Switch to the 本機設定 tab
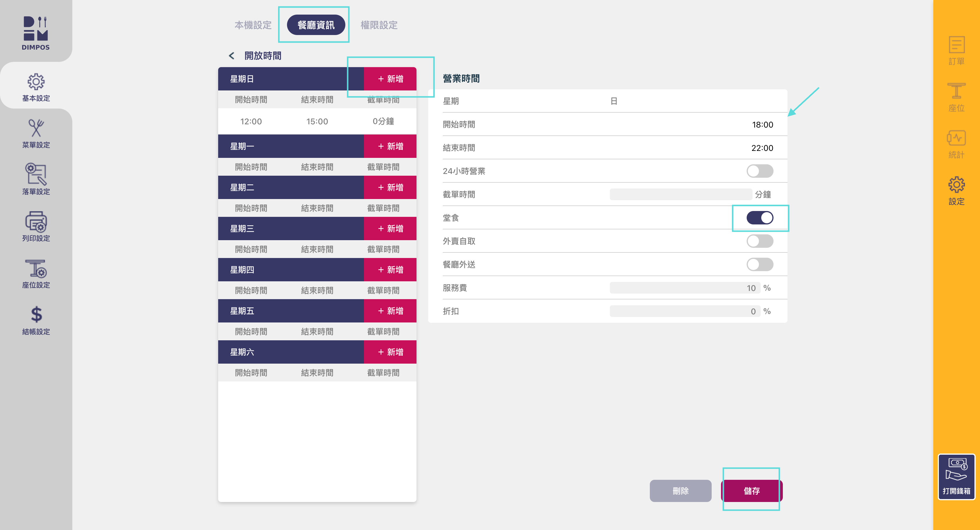 pyautogui.click(x=253, y=25)
